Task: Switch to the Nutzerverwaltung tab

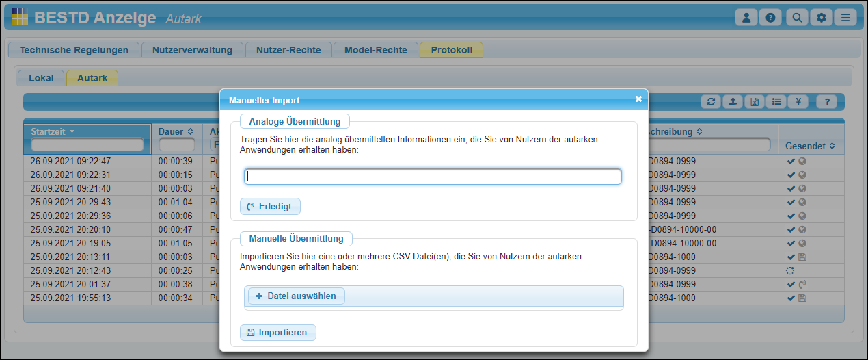Action: coord(192,50)
